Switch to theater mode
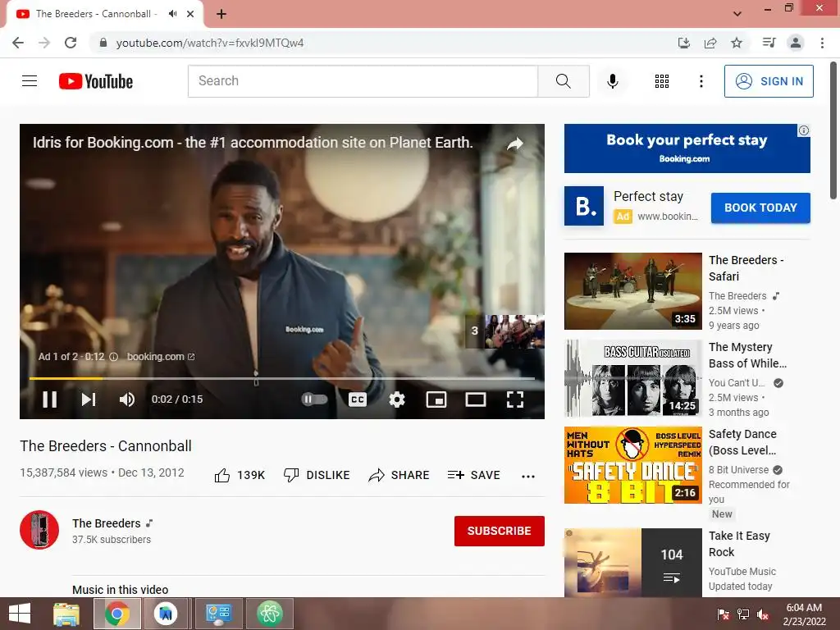The width and height of the screenshot is (840, 630). [476, 399]
